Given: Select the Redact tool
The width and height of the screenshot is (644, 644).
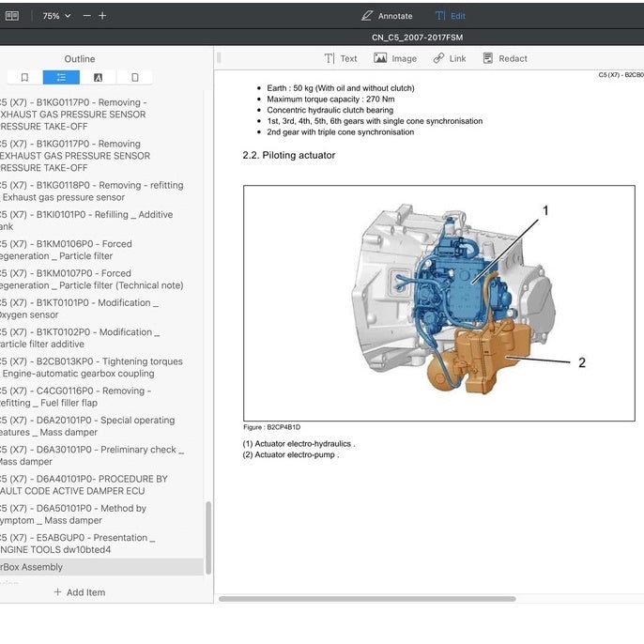Looking at the screenshot, I should [x=505, y=59].
